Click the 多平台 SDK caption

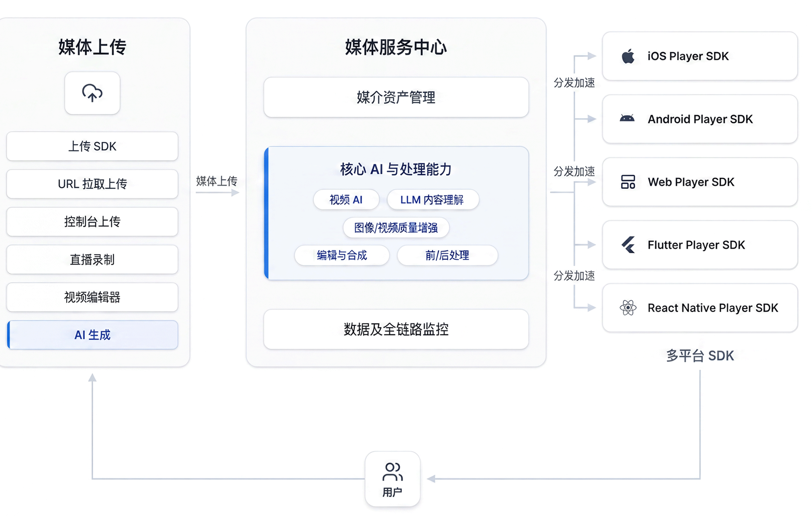point(700,356)
